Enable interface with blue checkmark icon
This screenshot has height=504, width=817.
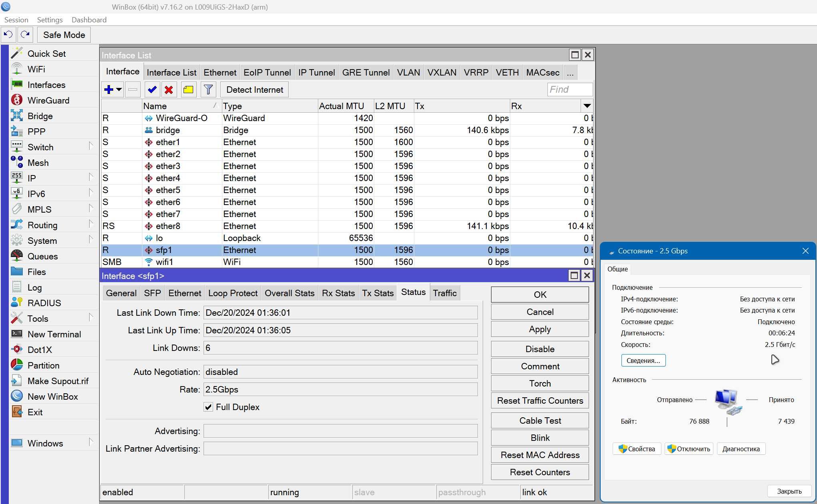tap(152, 90)
